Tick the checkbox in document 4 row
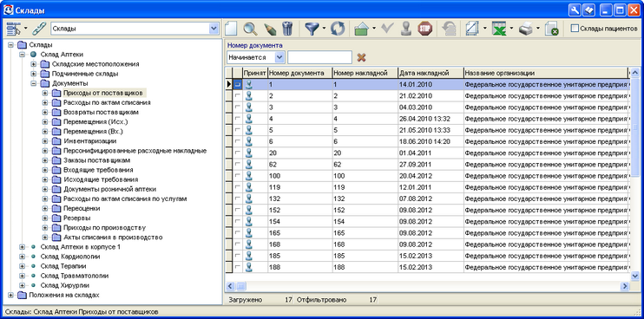Image resolution: width=644 pixels, height=319 pixels. (238, 119)
